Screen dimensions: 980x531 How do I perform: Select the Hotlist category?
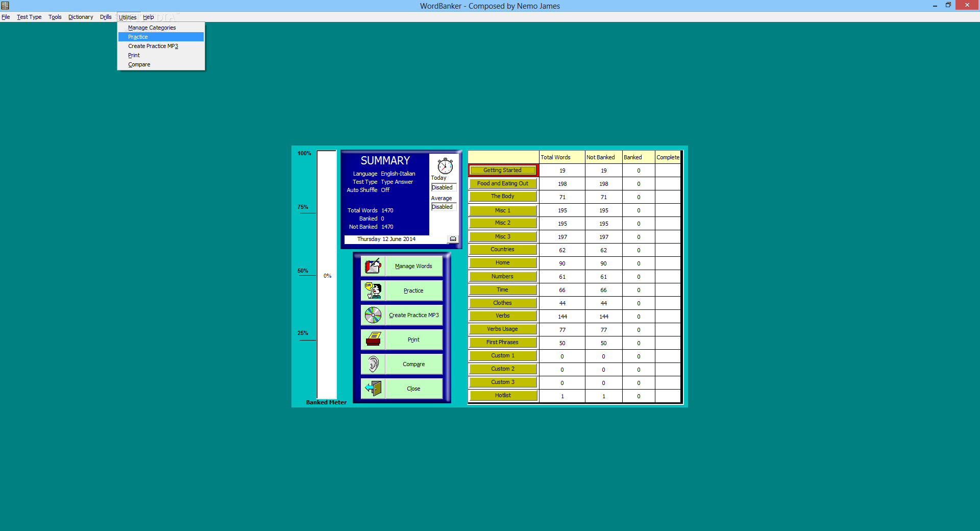pyautogui.click(x=503, y=396)
